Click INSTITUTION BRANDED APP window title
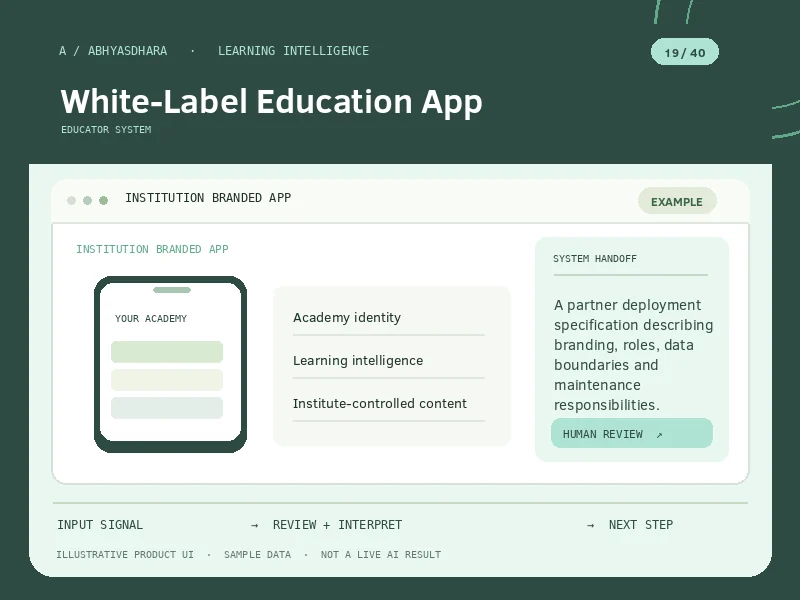The image size is (800, 600). (208, 197)
